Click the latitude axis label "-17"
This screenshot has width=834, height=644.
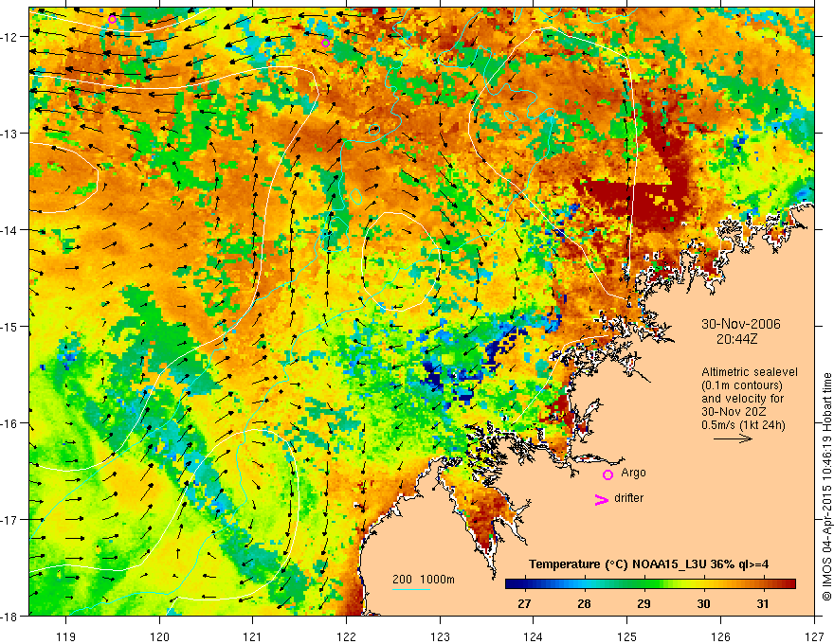10,520
